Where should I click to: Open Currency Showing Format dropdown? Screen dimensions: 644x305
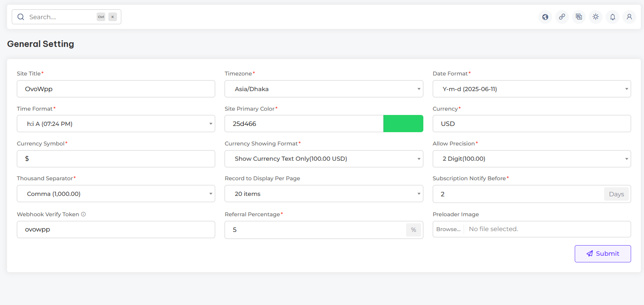click(x=324, y=159)
